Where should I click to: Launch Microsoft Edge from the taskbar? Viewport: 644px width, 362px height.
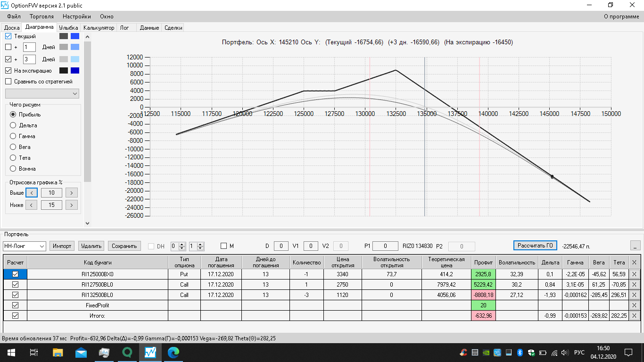[173, 352]
